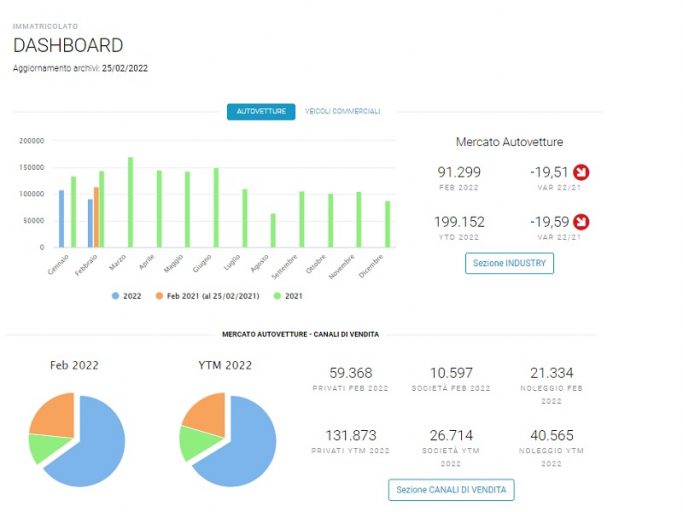The height and width of the screenshot is (512, 683).
Task: Toggle the 2022 legend series
Action: point(127,296)
